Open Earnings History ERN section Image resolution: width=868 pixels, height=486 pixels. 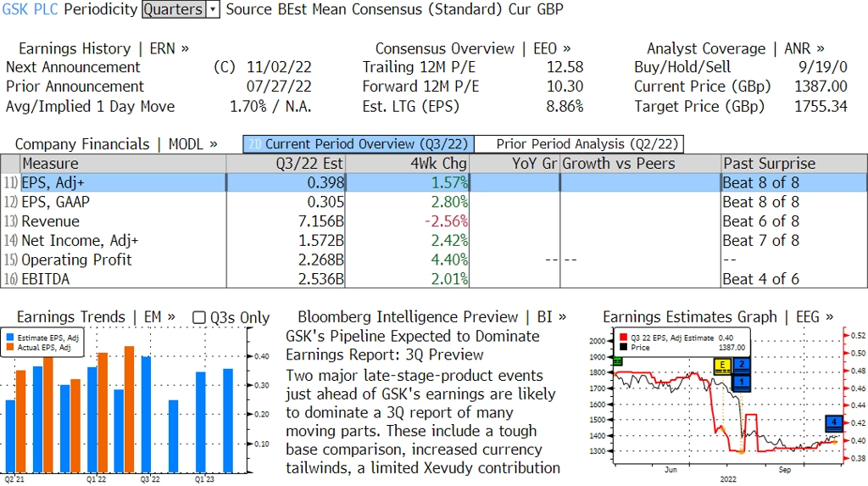103,48
